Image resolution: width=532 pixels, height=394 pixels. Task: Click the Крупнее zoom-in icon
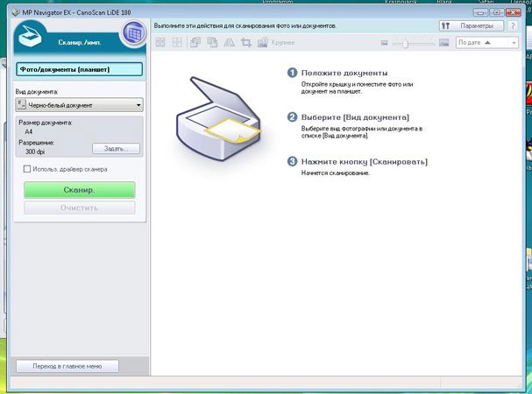[264, 43]
